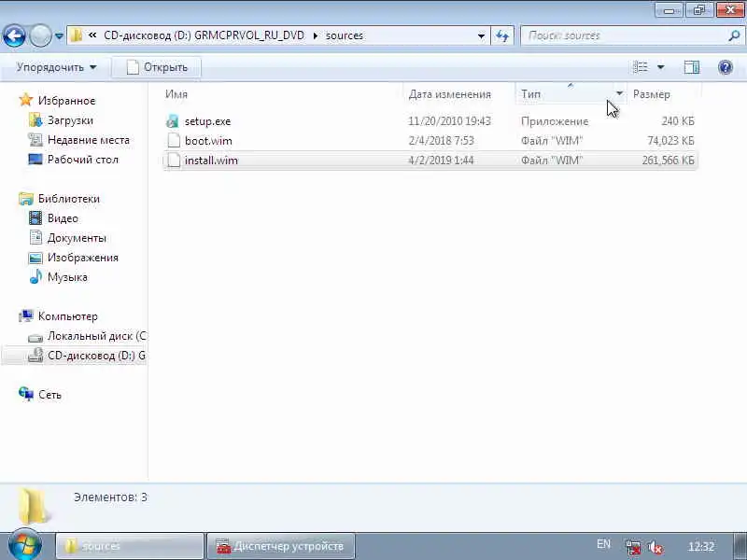Image resolution: width=747 pixels, height=560 pixels.
Task: Hit the magnifier search icon
Action: click(x=734, y=35)
